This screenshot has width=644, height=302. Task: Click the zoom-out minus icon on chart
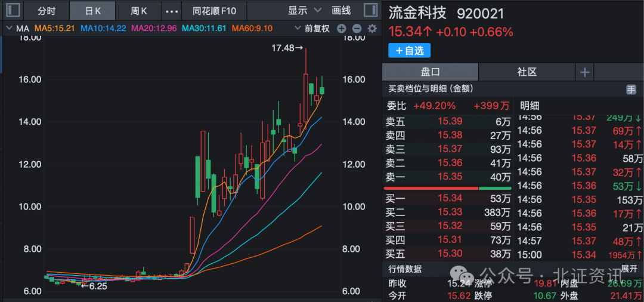357,28
